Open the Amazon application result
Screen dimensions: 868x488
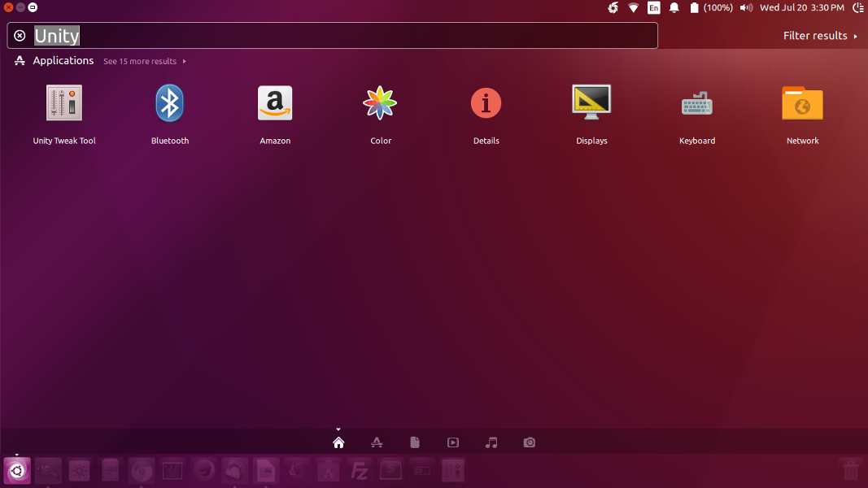pyautogui.click(x=275, y=115)
